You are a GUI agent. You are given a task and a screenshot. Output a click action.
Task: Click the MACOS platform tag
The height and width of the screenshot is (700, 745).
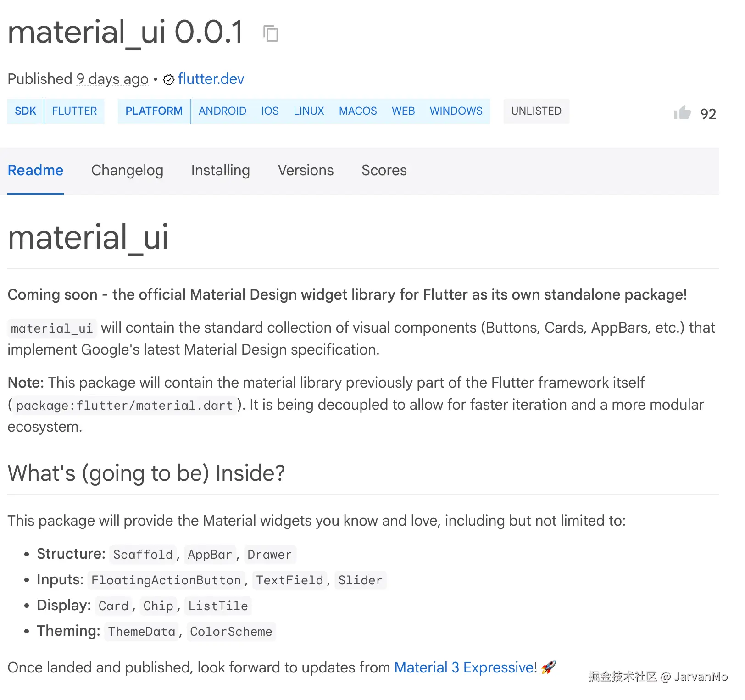point(358,111)
